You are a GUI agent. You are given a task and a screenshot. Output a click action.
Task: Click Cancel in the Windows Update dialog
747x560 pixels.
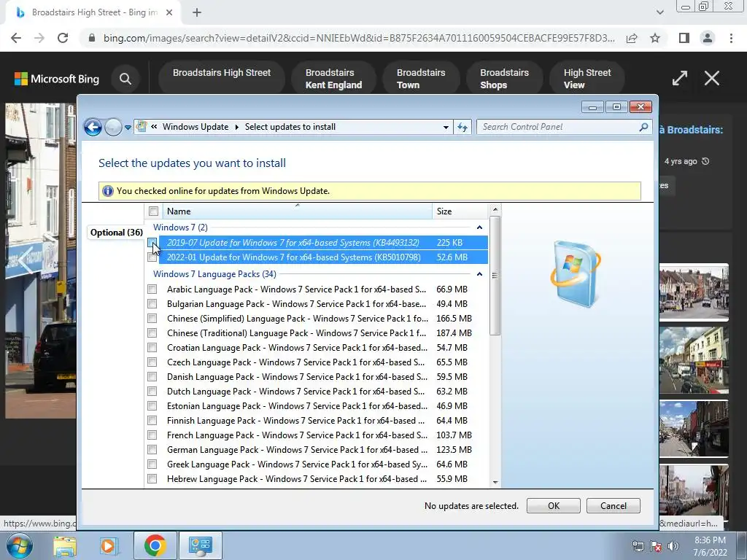point(613,506)
